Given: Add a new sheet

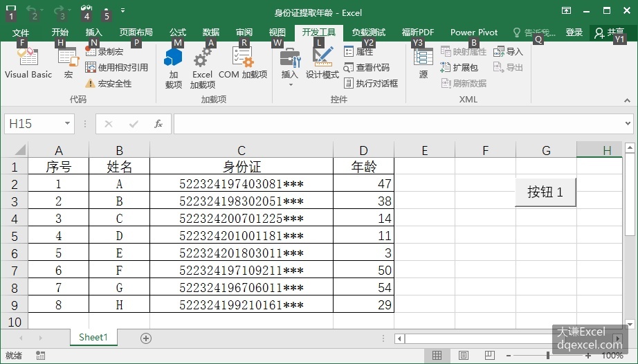Looking at the screenshot, I should point(146,338).
